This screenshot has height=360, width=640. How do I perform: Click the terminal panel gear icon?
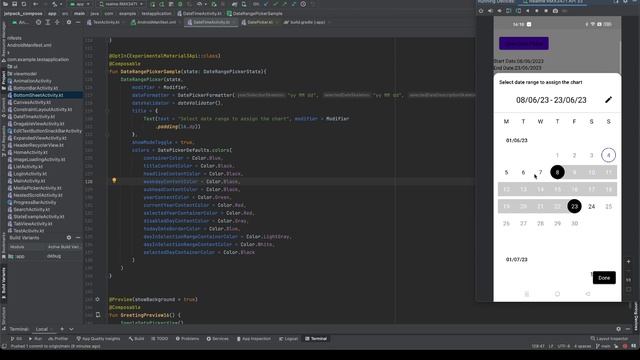pos(618,329)
